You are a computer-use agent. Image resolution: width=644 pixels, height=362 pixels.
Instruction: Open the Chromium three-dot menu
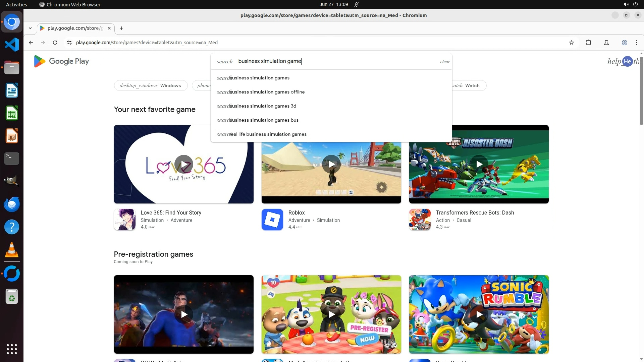(636, 43)
